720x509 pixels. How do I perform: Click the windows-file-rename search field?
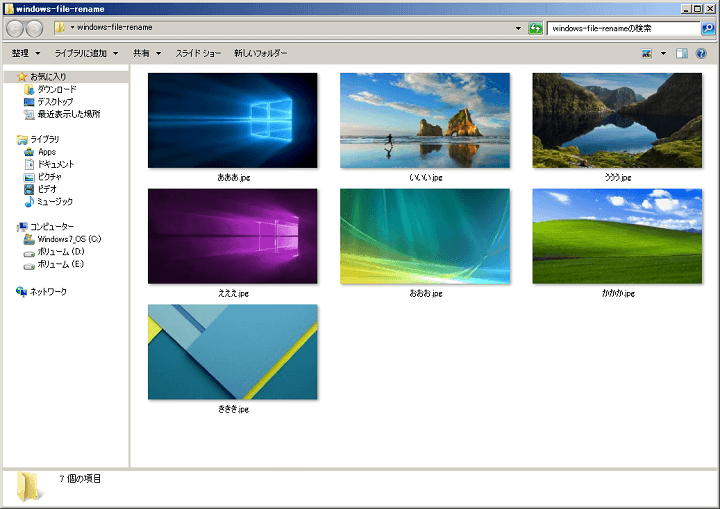point(624,28)
